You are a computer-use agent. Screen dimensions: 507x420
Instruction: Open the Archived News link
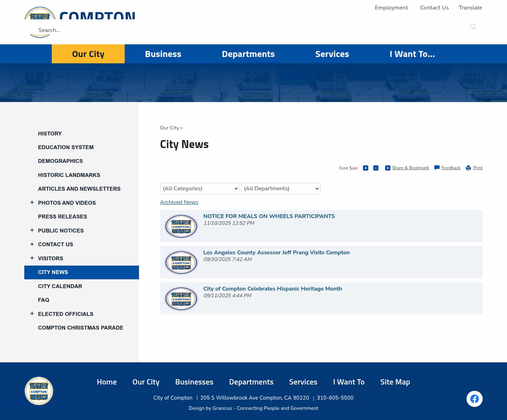[179, 202]
